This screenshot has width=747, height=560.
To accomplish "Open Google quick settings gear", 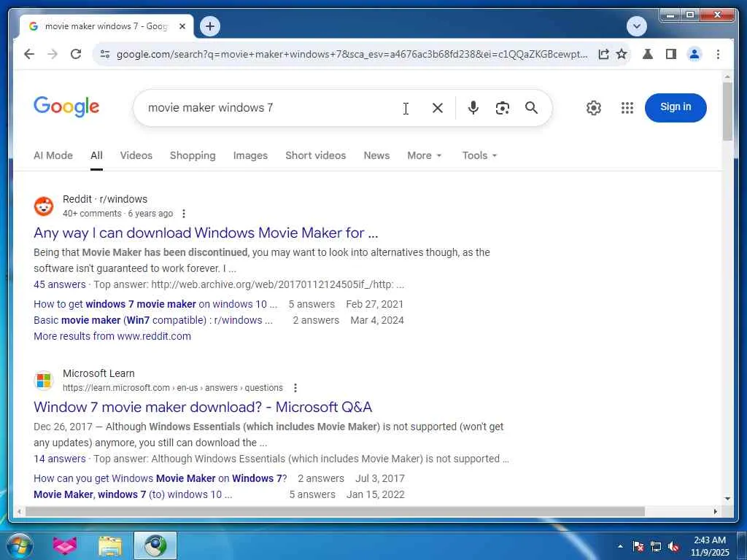I will (x=594, y=108).
